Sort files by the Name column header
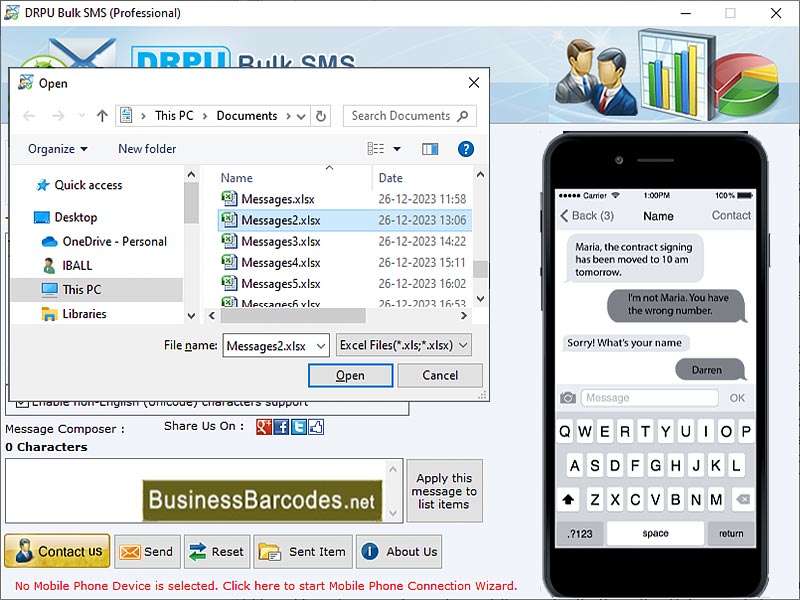The height and width of the screenshot is (600, 800). 237,178
